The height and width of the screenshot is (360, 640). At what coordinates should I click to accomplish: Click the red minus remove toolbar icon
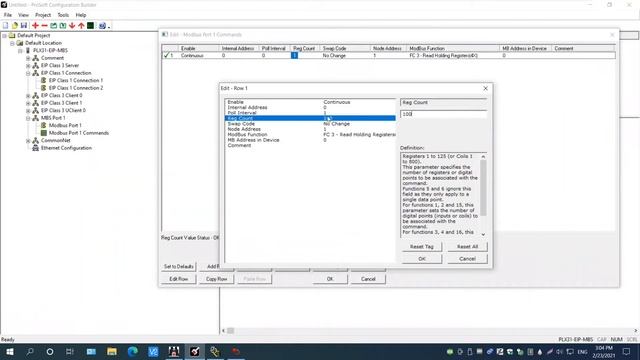(44, 25)
